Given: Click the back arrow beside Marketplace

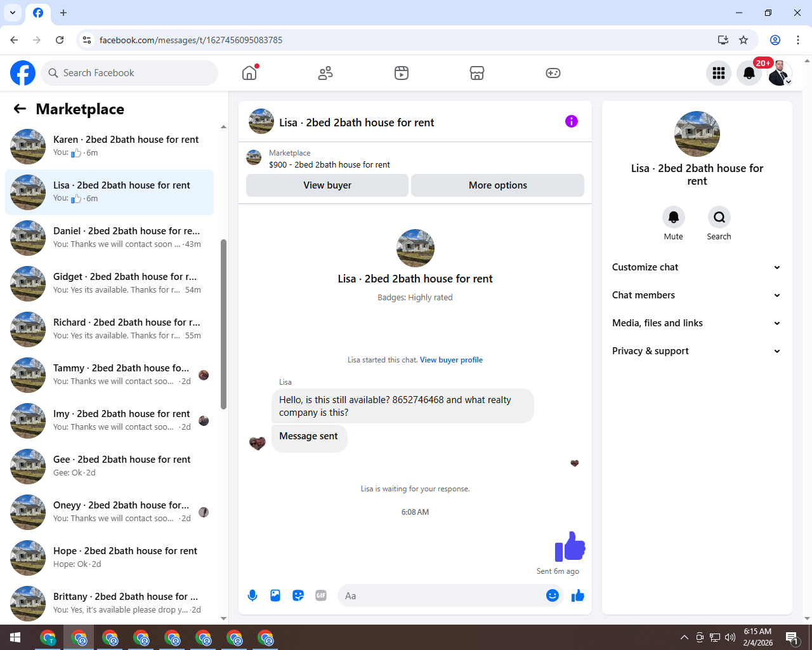Looking at the screenshot, I should click(20, 109).
